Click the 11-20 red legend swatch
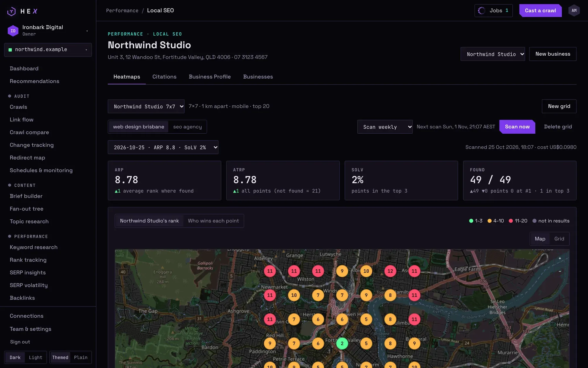The width and height of the screenshot is (588, 368). 511,221
